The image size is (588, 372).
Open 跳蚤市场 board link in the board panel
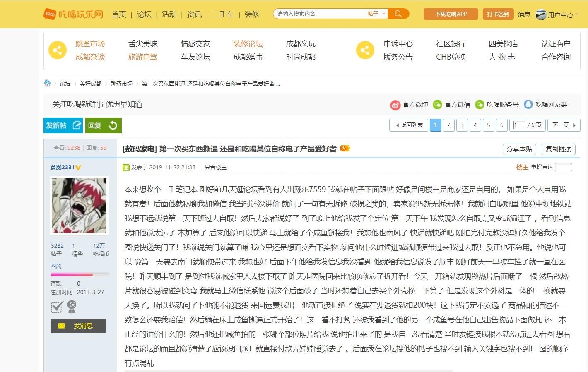[x=90, y=44]
